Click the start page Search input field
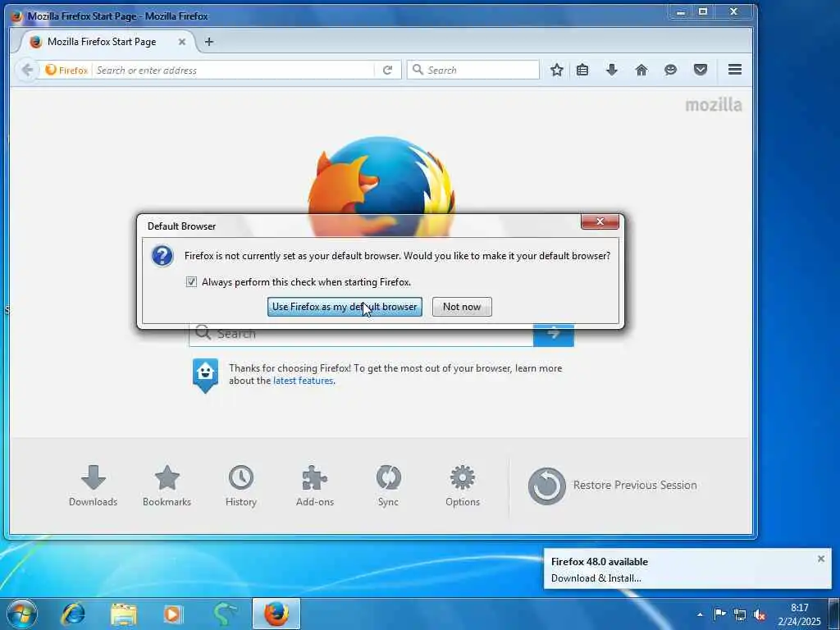 [361, 335]
